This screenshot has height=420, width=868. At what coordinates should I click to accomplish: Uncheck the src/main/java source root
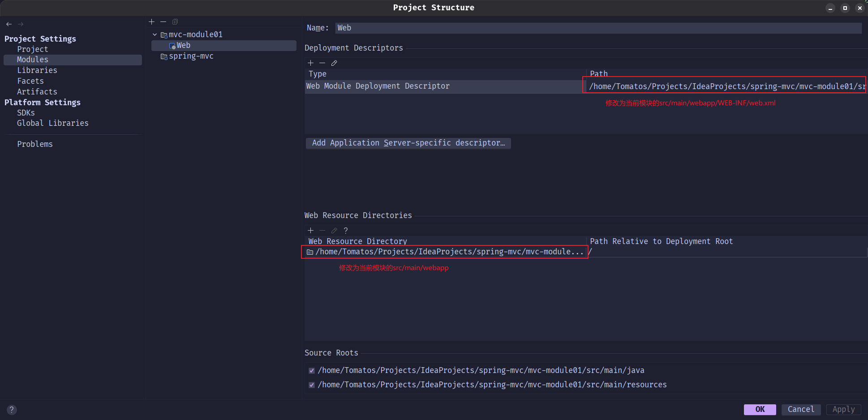point(312,371)
